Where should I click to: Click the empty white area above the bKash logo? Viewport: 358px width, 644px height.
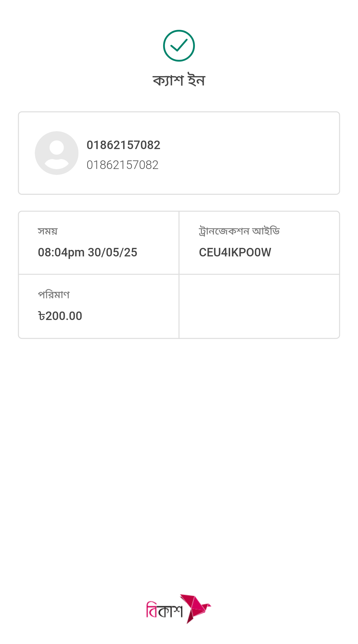(x=179, y=469)
